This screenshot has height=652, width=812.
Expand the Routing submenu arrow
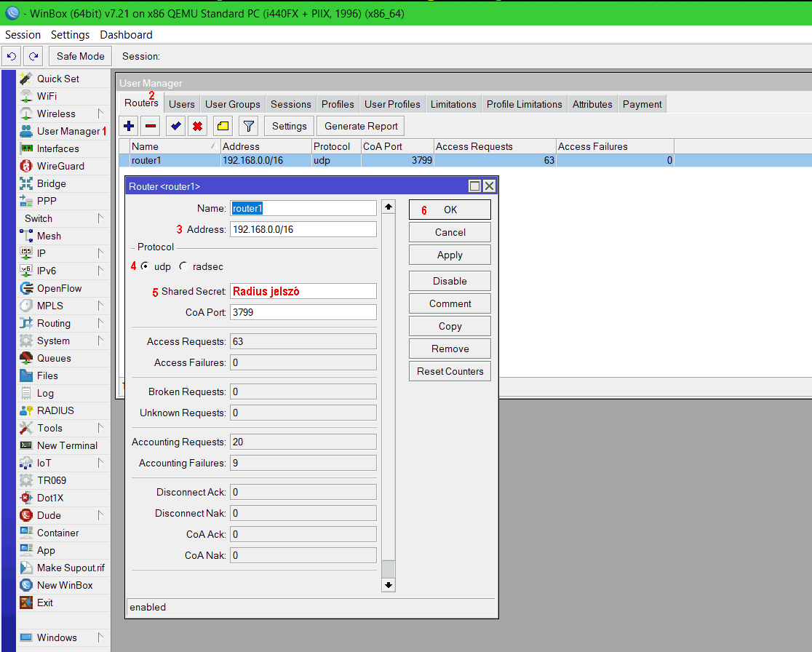coord(100,323)
